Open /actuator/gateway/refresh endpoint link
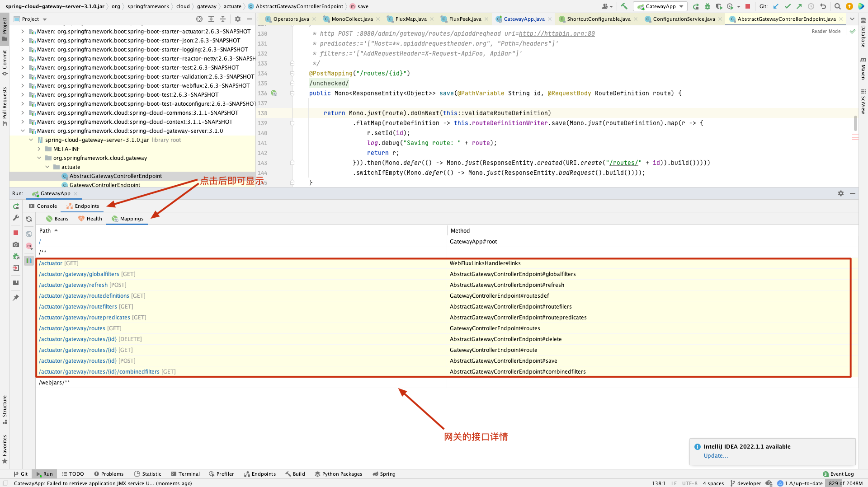 click(x=73, y=285)
